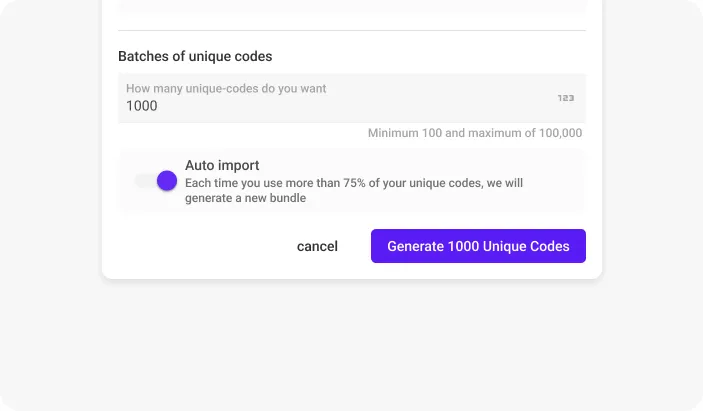Click the "Minimum 100 and maximum of 100,000" hint
The height and width of the screenshot is (411, 703).
coord(474,133)
